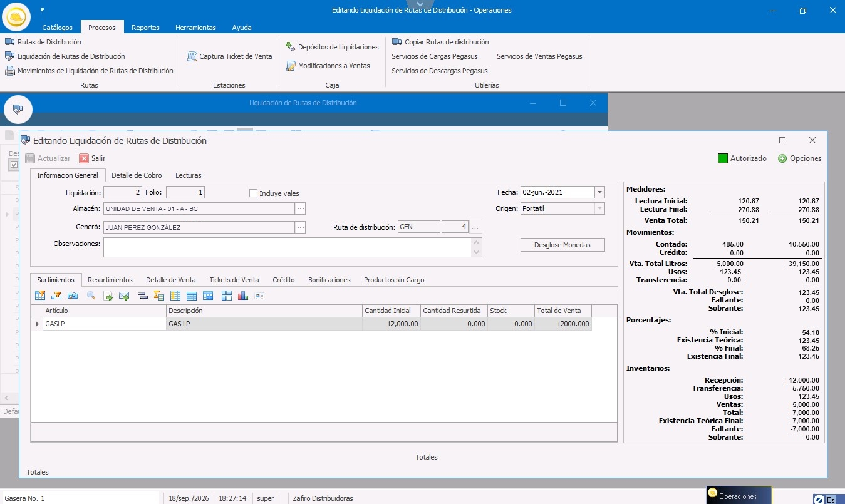The height and width of the screenshot is (504, 845).
Task: Click the Operaciones taskbar item
Action: pyautogui.click(x=739, y=496)
